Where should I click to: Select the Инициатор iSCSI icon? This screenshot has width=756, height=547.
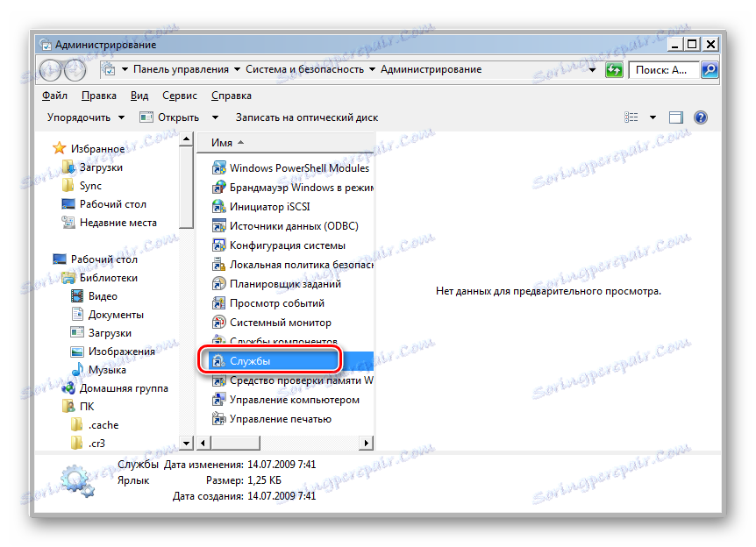[x=219, y=206]
